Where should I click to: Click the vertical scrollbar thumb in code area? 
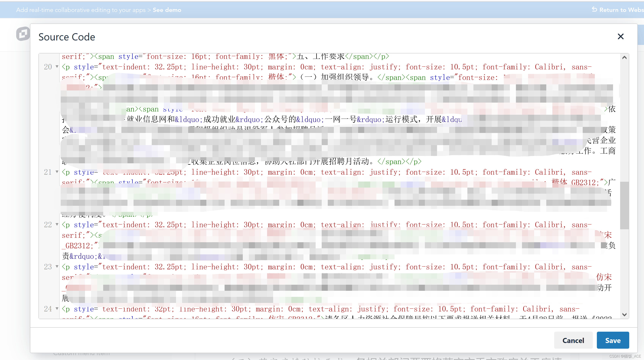click(624, 205)
